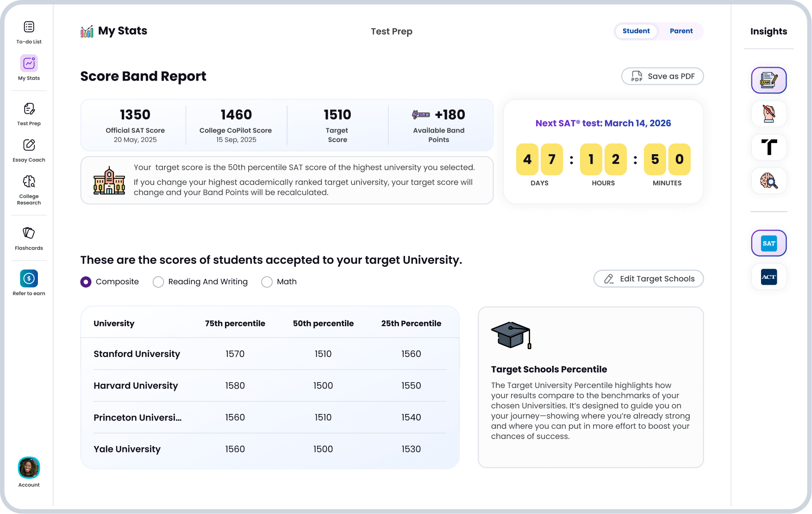Click the brain magnifier Insights icon
Image resolution: width=812 pixels, height=514 pixels.
768,181
